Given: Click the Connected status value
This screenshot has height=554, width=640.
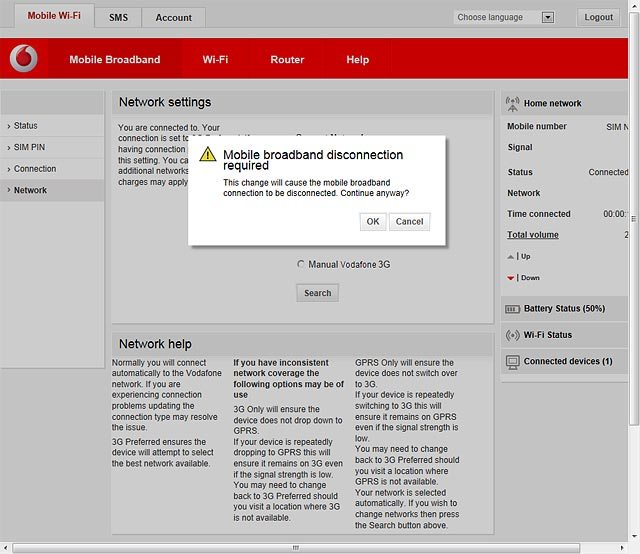Looking at the screenshot, I should coord(608,172).
